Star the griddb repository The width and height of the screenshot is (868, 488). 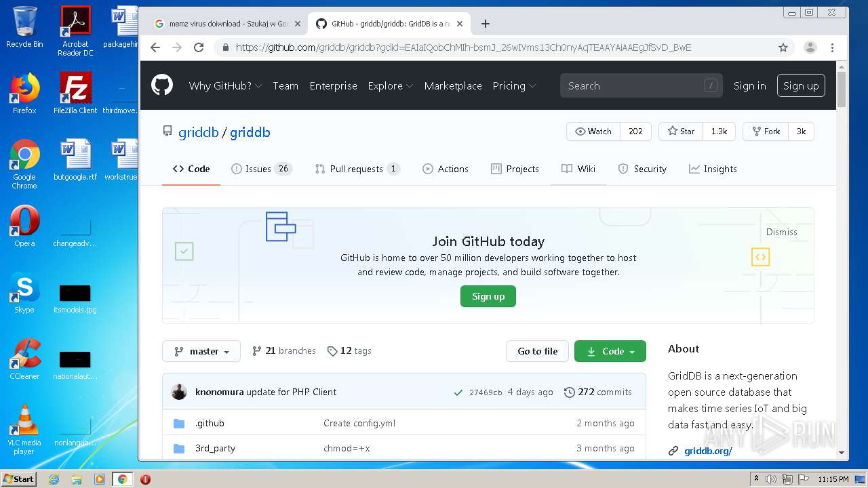pyautogui.click(x=681, y=131)
